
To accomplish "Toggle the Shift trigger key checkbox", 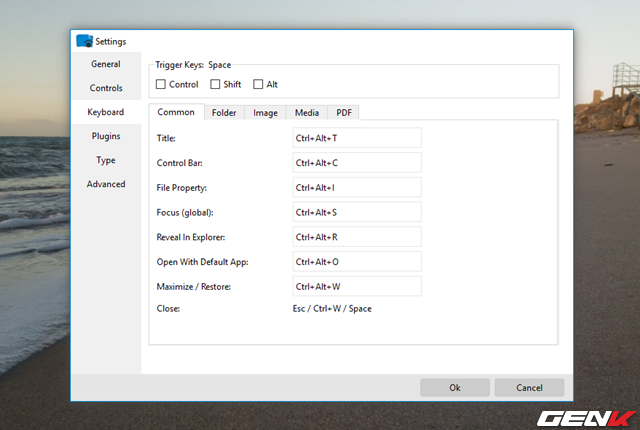I will pos(215,84).
